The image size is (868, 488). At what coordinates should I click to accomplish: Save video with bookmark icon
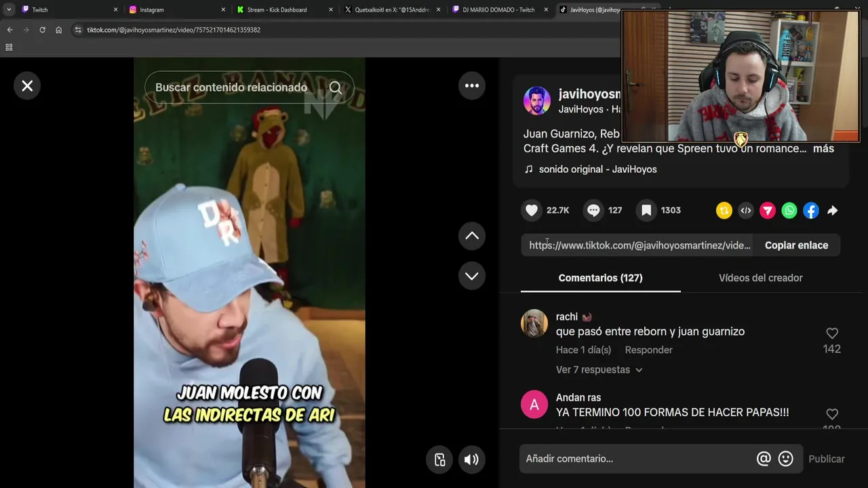pyautogui.click(x=646, y=210)
